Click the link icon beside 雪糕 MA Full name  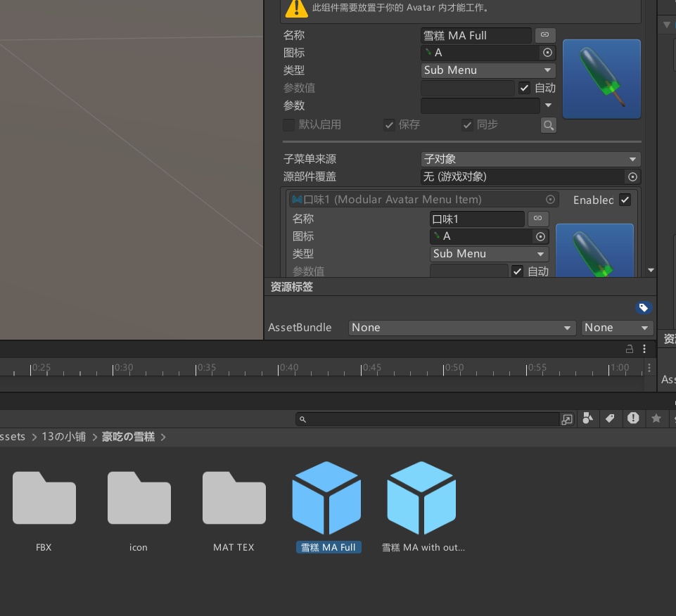[x=545, y=35]
